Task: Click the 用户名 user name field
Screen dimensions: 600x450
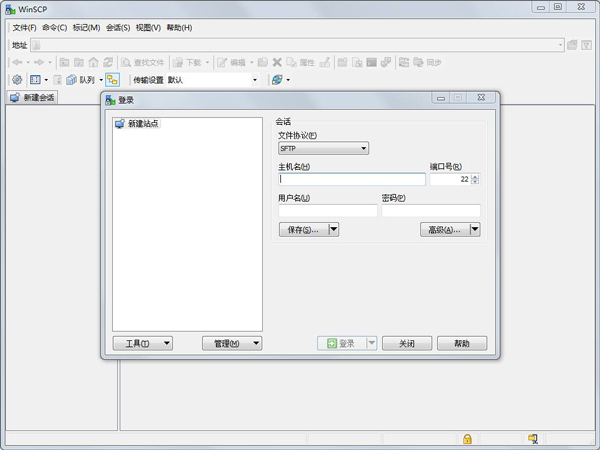Action: pyautogui.click(x=328, y=210)
